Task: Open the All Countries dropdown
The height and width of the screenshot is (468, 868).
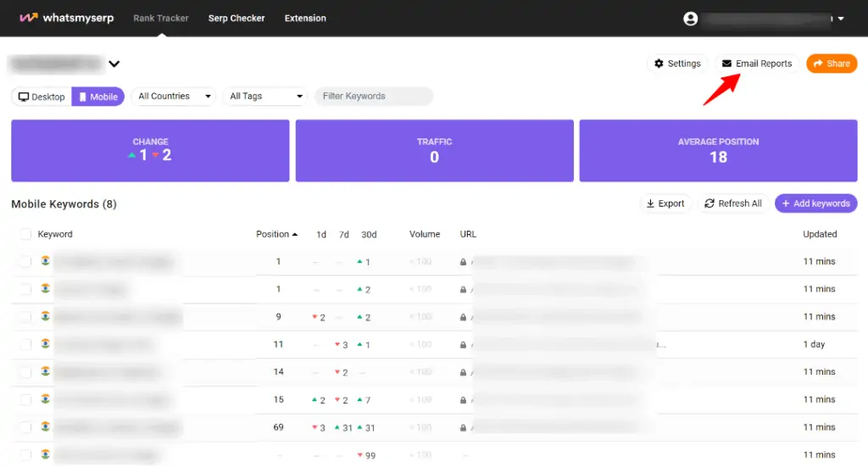Action: click(174, 97)
